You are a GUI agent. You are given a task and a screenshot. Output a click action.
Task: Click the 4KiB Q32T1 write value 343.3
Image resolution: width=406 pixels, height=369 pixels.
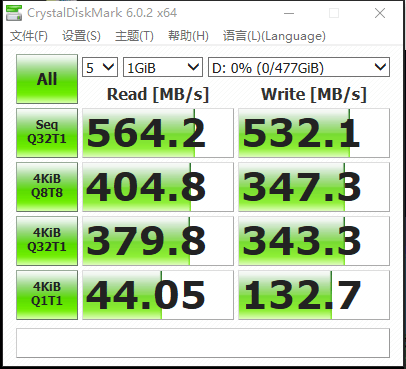pyautogui.click(x=314, y=241)
